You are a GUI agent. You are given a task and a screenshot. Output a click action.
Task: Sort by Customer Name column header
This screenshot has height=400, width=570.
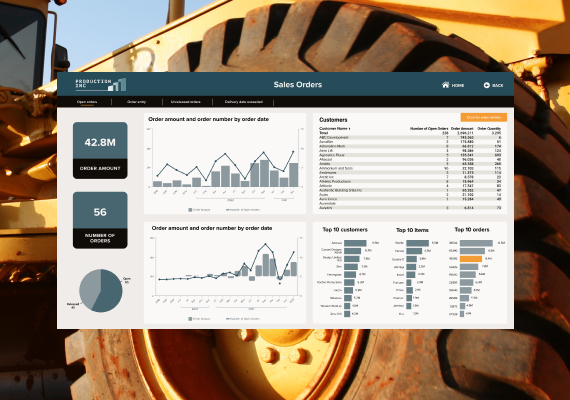coord(334,129)
